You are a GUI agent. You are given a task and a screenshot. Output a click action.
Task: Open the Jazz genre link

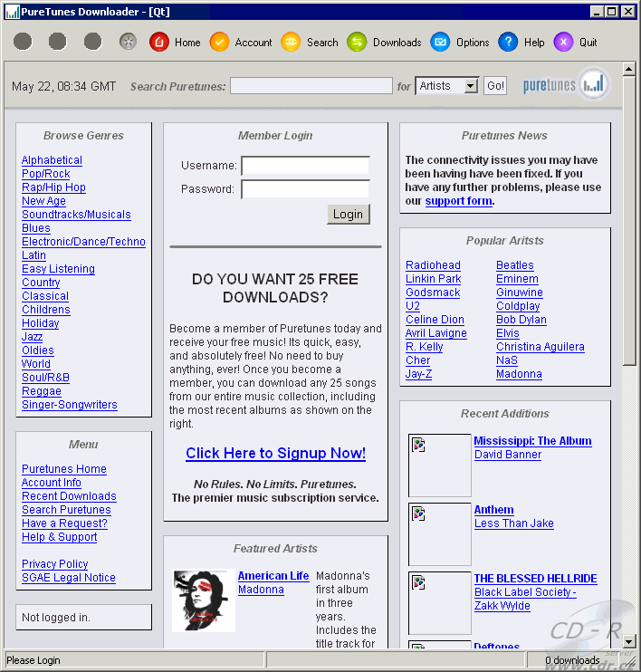32,337
